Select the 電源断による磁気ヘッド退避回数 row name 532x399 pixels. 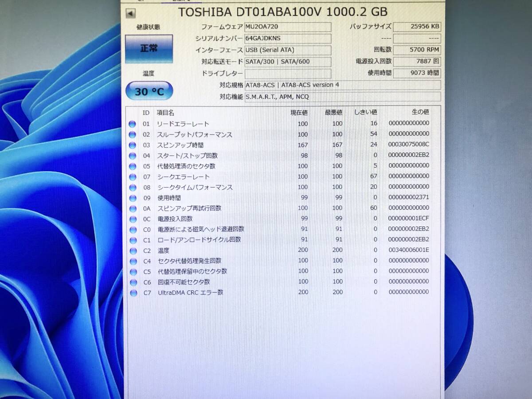201,229
